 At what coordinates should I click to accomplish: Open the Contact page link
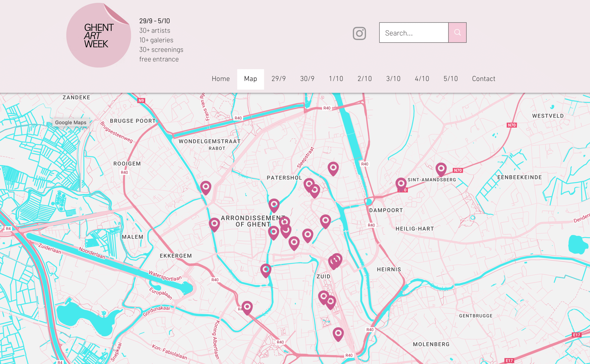(483, 79)
